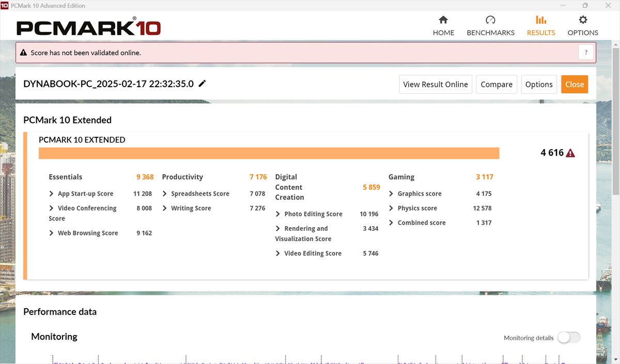Screen dimensions: 620x364
Task: Maximize the PCMark 10 window
Action: click(585, 6)
